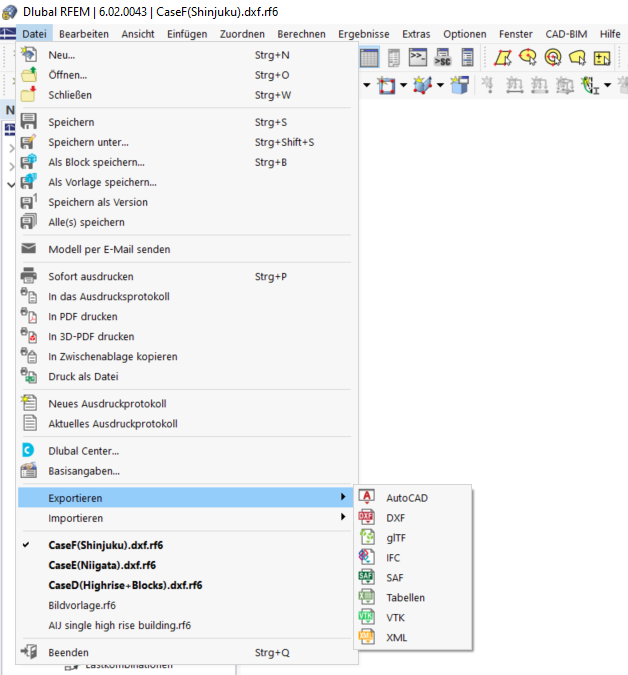
Task: Click the Neues Ausdruckprotokoll icon
Action: pos(29,403)
